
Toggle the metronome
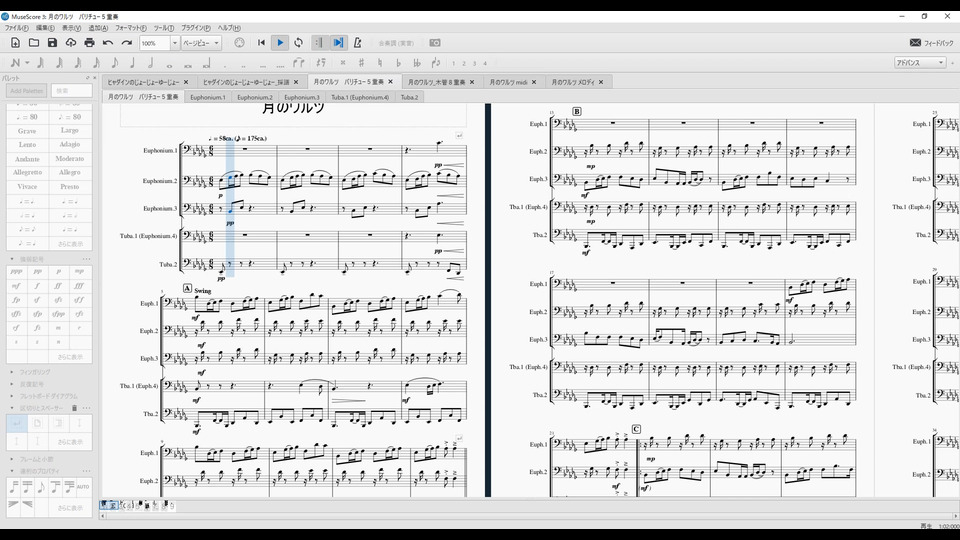pos(358,43)
